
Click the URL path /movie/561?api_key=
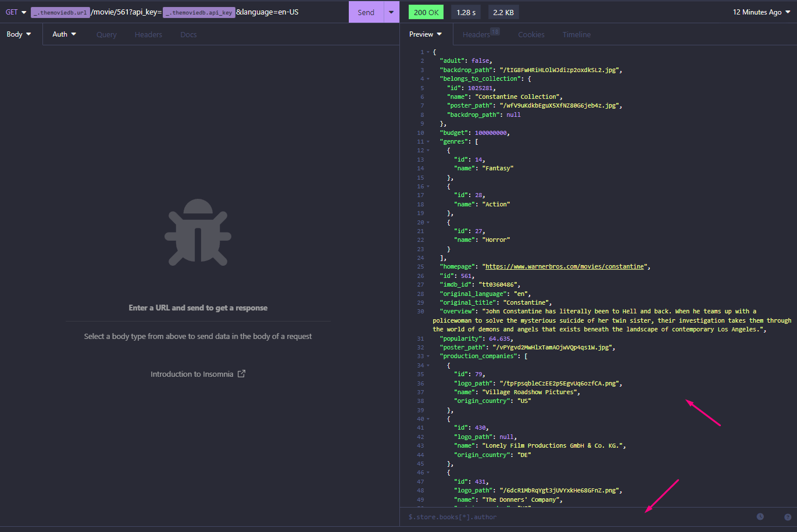[x=126, y=12]
